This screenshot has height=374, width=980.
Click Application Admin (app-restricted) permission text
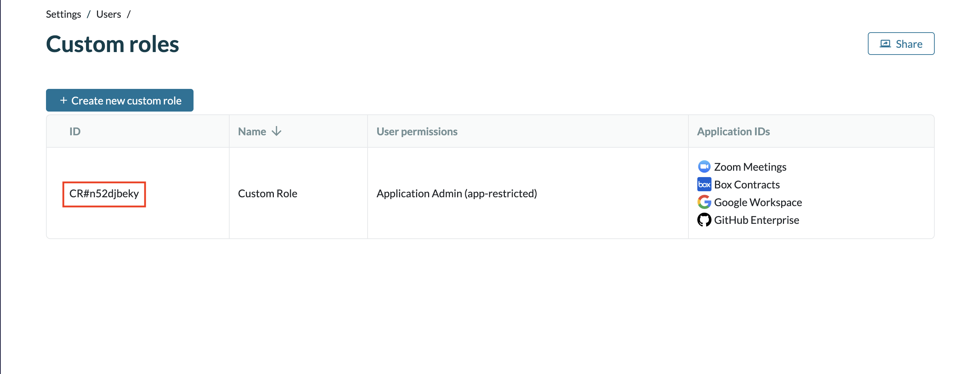point(456,194)
